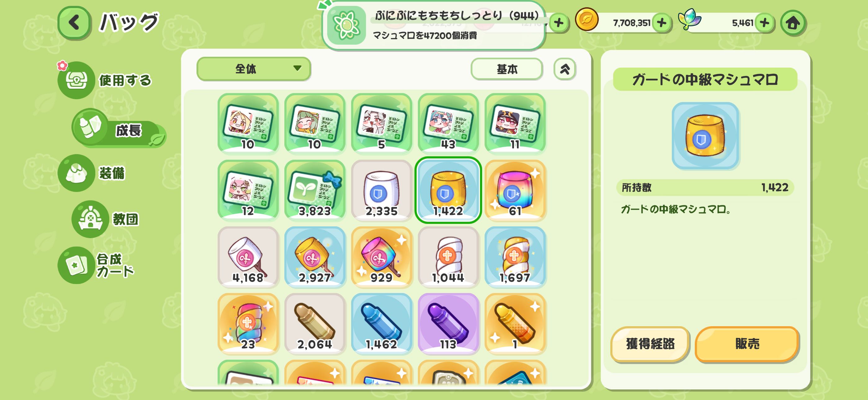
Task: Go back using the arrow button
Action: click(x=74, y=23)
